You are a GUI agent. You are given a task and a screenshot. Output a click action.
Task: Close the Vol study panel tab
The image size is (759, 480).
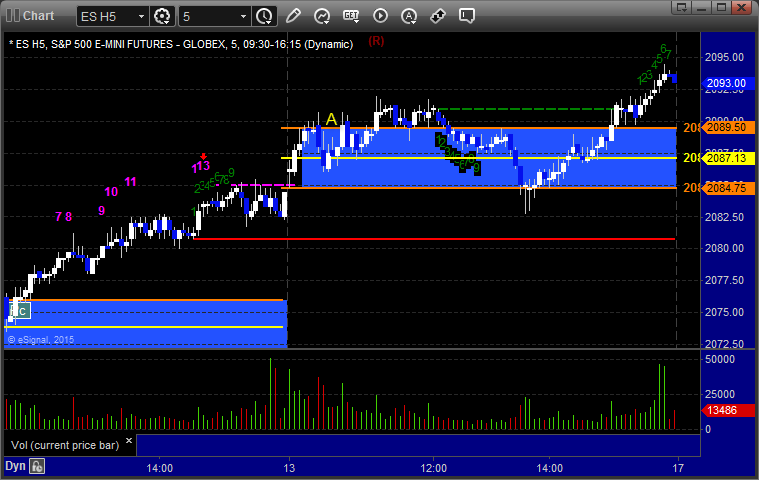coord(129,440)
